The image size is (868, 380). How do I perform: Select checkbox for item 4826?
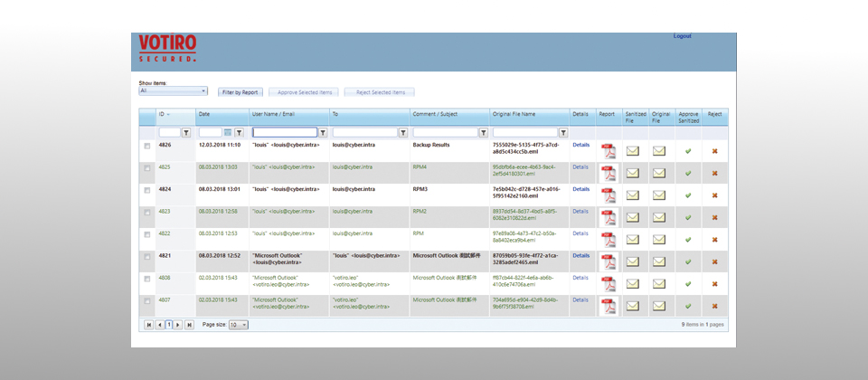point(146,147)
